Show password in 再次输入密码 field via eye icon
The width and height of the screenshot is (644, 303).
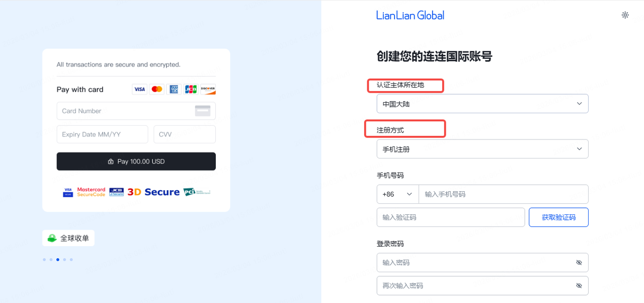click(579, 285)
